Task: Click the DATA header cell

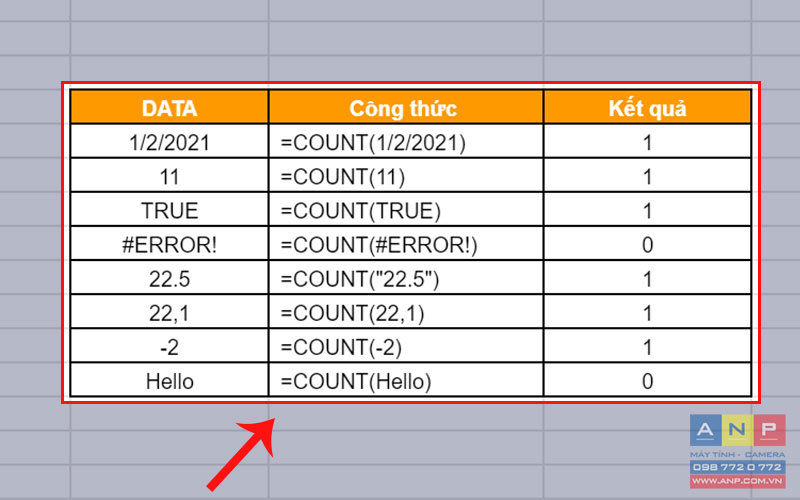Action: 169,108
